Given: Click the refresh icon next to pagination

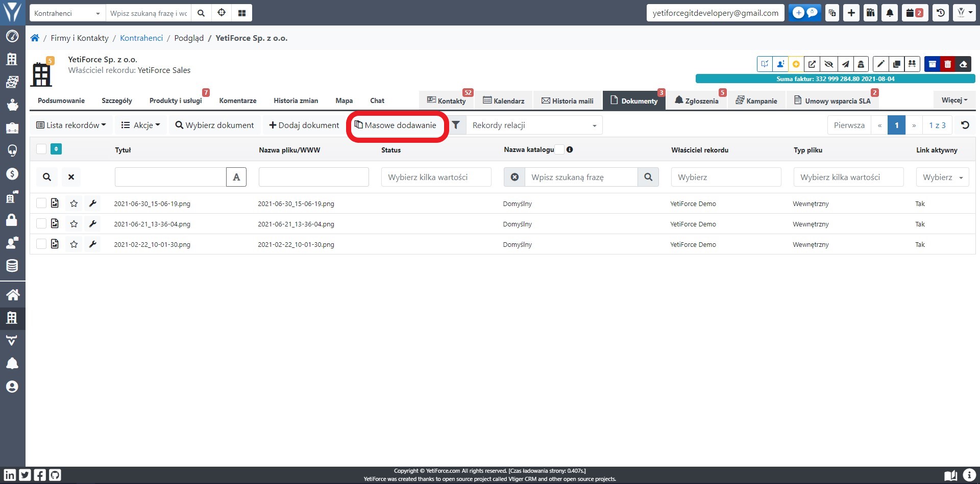Looking at the screenshot, I should [965, 125].
